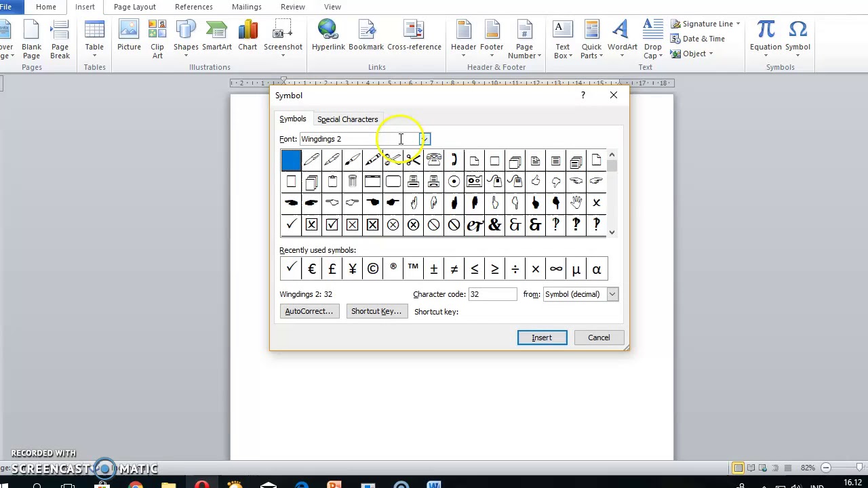Click Date & Time in ribbon
The height and width of the screenshot is (488, 868).
pos(698,39)
